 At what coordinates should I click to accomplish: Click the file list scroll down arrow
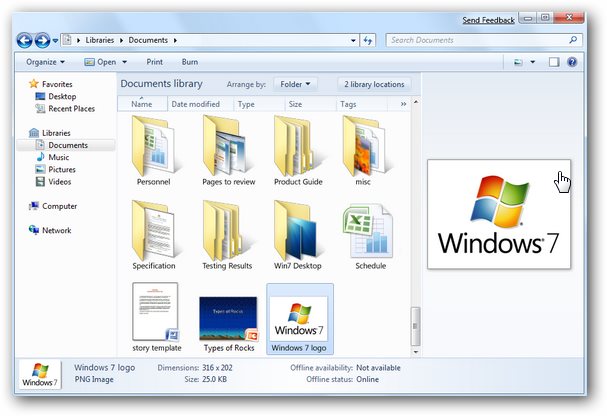pyautogui.click(x=416, y=352)
